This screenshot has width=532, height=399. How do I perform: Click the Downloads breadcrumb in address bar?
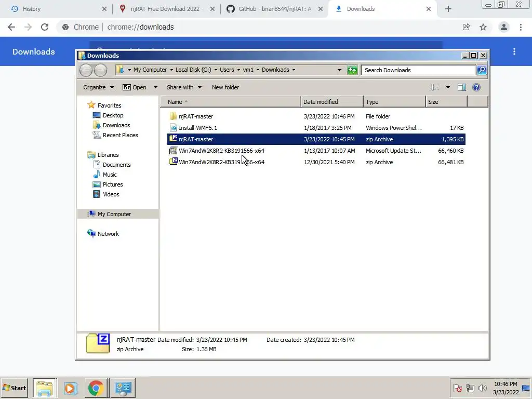coord(275,70)
